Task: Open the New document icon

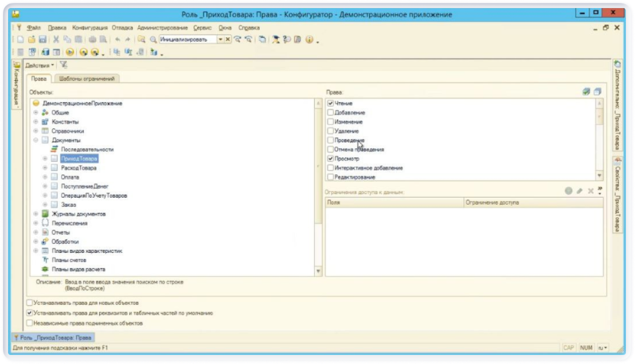Action: [x=21, y=40]
